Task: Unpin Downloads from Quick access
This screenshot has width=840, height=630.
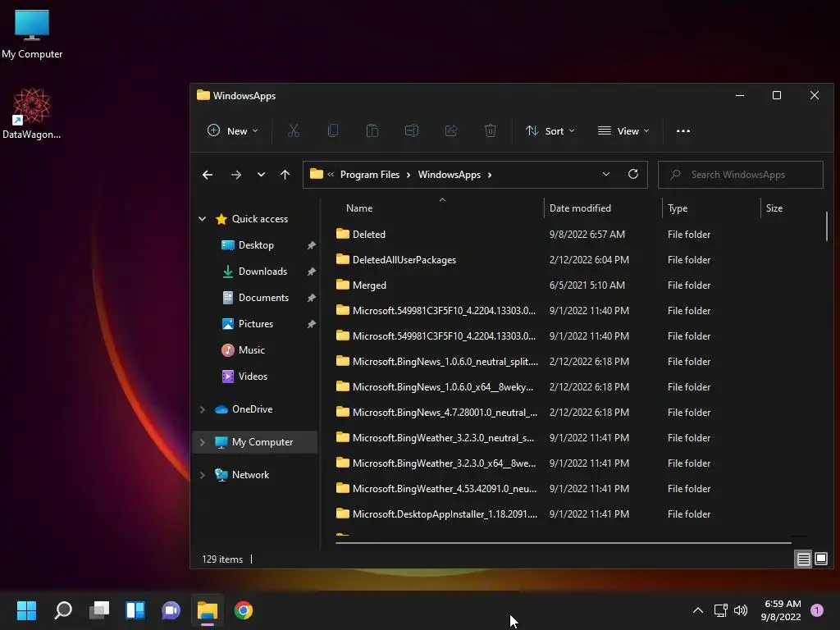Action: (x=311, y=272)
